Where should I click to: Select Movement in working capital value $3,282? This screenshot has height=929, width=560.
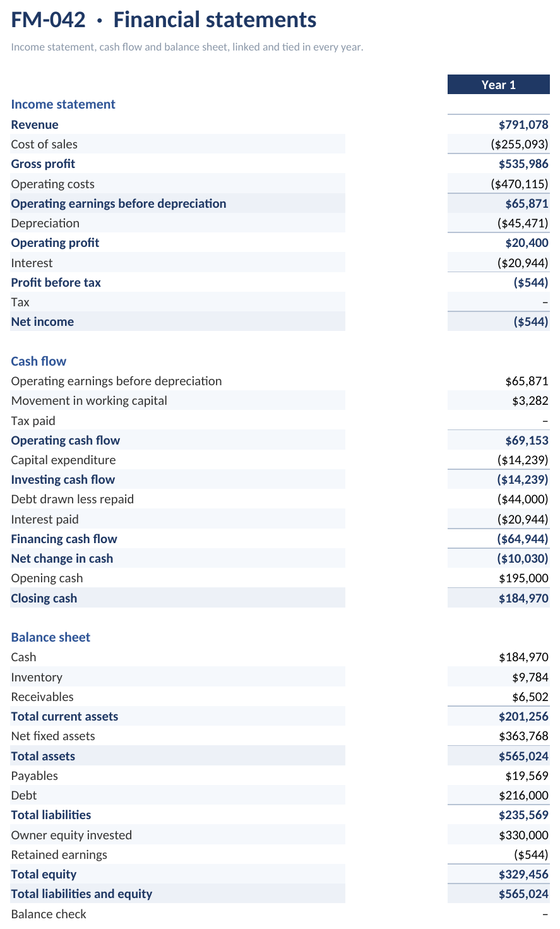pos(530,400)
